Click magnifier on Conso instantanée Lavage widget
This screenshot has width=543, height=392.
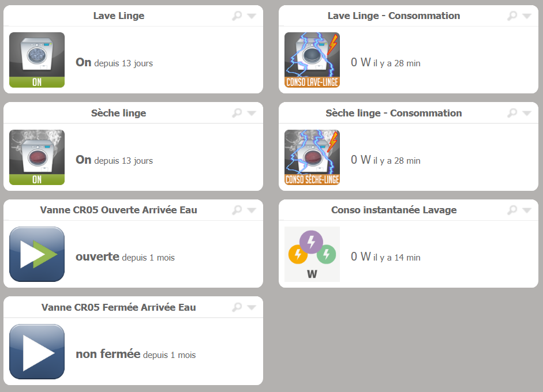(x=512, y=210)
